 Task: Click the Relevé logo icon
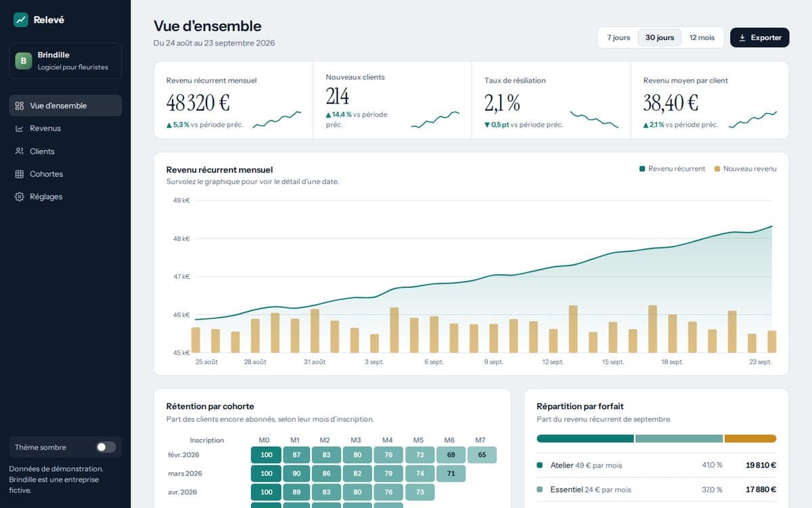[x=21, y=20]
